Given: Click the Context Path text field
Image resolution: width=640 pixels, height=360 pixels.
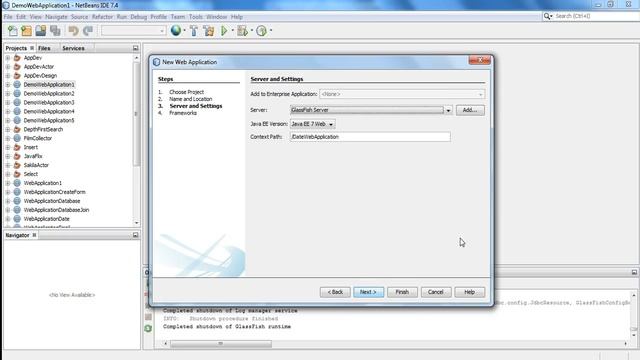Looking at the screenshot, I should (x=370, y=137).
